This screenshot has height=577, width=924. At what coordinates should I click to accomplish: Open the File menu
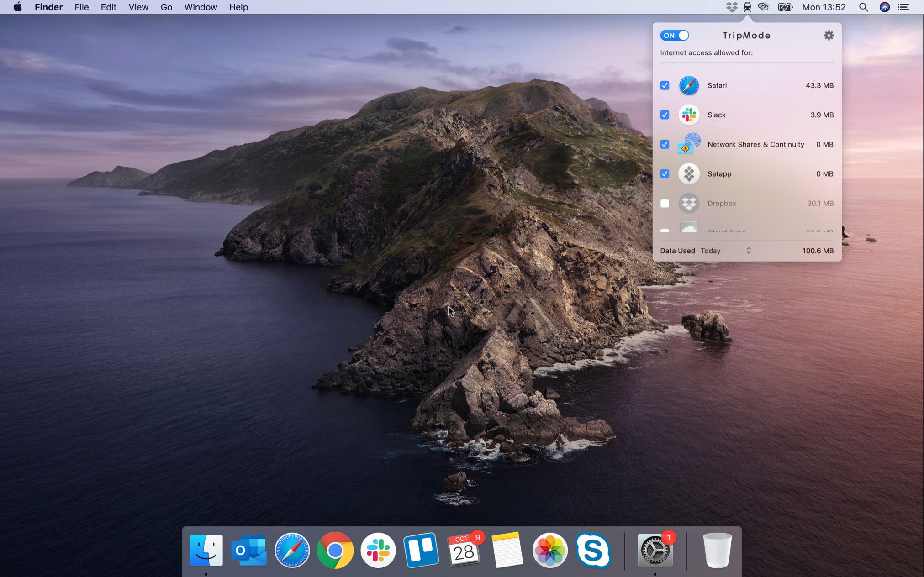click(x=82, y=7)
